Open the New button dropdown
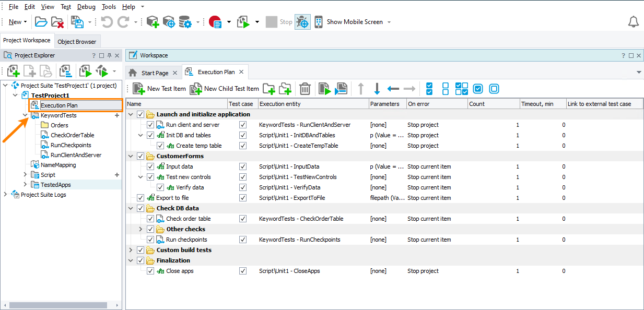The width and height of the screenshot is (644, 310). (24, 21)
